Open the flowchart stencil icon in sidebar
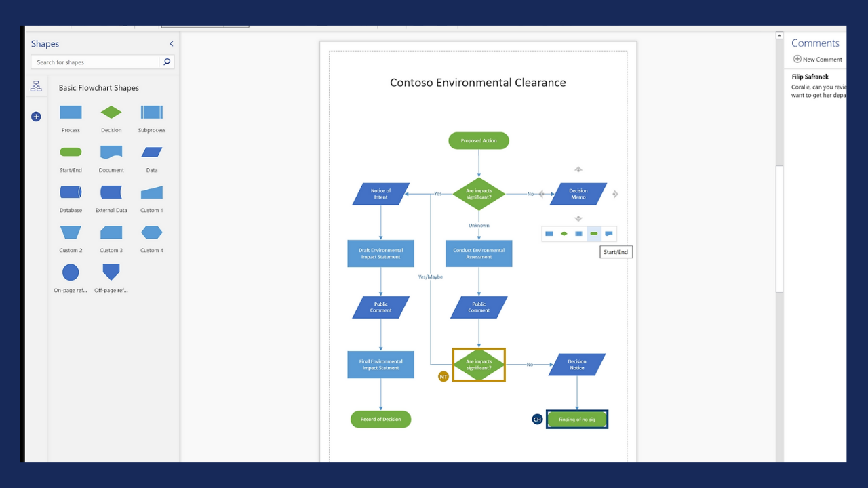Image resolution: width=868 pixels, height=488 pixels. coord(36,87)
